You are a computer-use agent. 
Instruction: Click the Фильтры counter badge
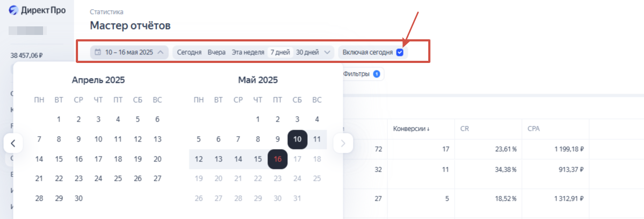point(376,74)
